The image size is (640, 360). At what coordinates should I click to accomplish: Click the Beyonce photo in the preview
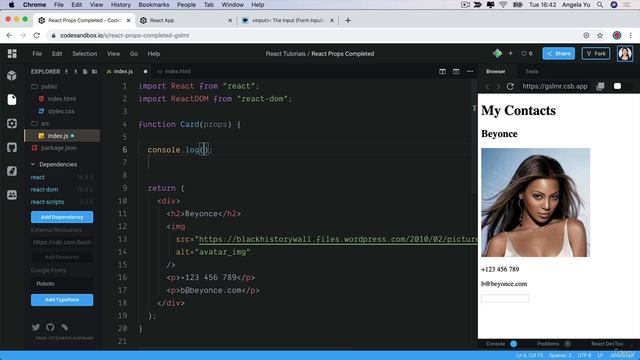click(536, 202)
